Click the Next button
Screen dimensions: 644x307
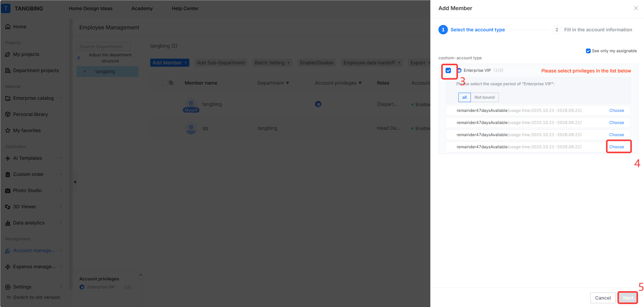click(x=628, y=298)
